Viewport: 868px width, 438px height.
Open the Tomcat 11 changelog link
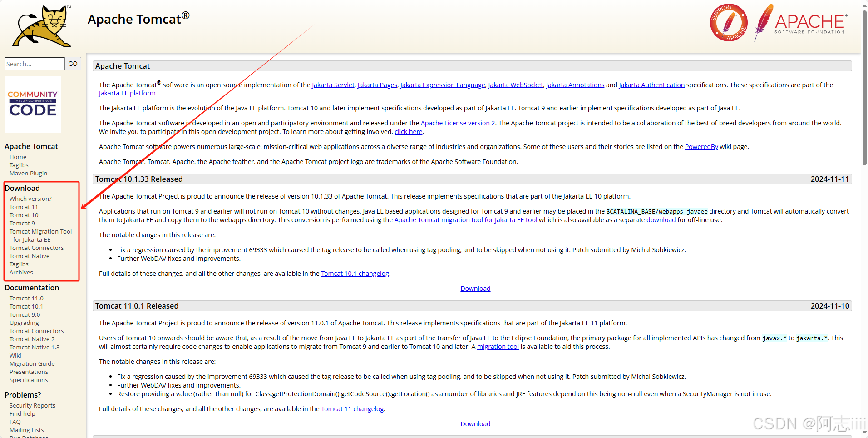point(352,409)
